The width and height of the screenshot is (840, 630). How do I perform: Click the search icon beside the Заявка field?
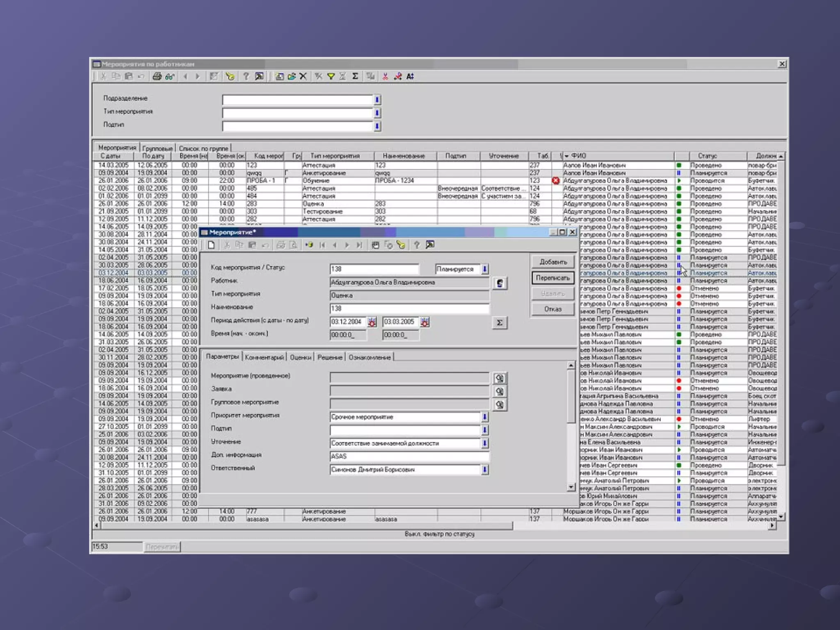(500, 391)
